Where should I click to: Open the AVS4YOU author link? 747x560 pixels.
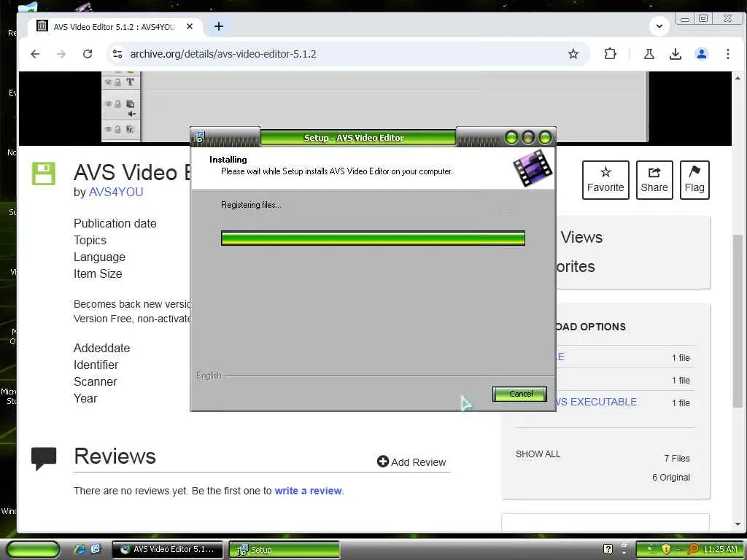[116, 192]
